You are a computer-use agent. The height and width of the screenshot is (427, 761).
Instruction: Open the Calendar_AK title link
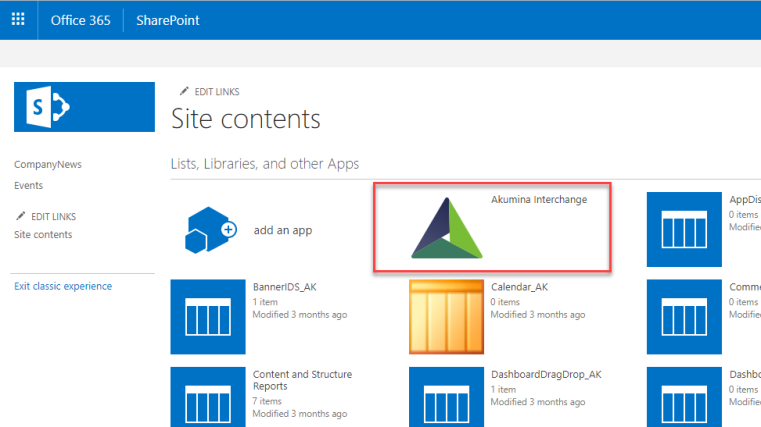point(519,287)
